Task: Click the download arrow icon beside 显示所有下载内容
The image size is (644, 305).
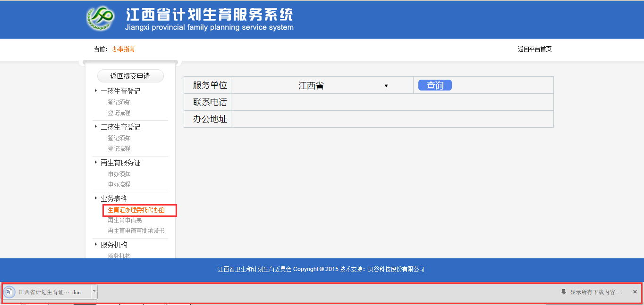Action: pos(563,292)
